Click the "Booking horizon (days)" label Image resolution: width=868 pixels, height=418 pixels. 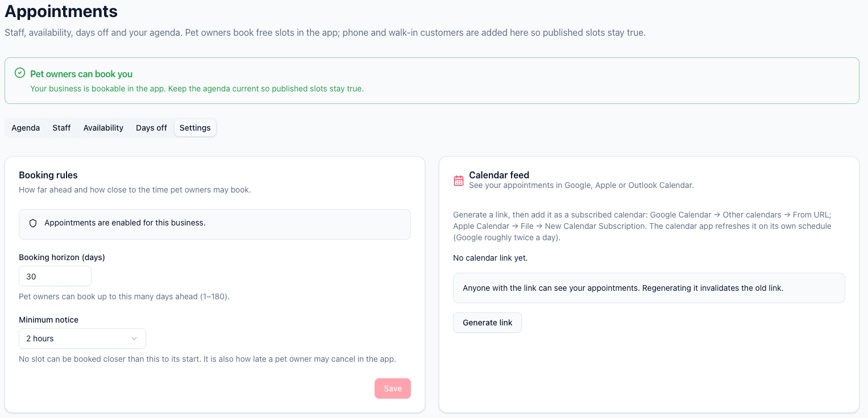[62, 257]
